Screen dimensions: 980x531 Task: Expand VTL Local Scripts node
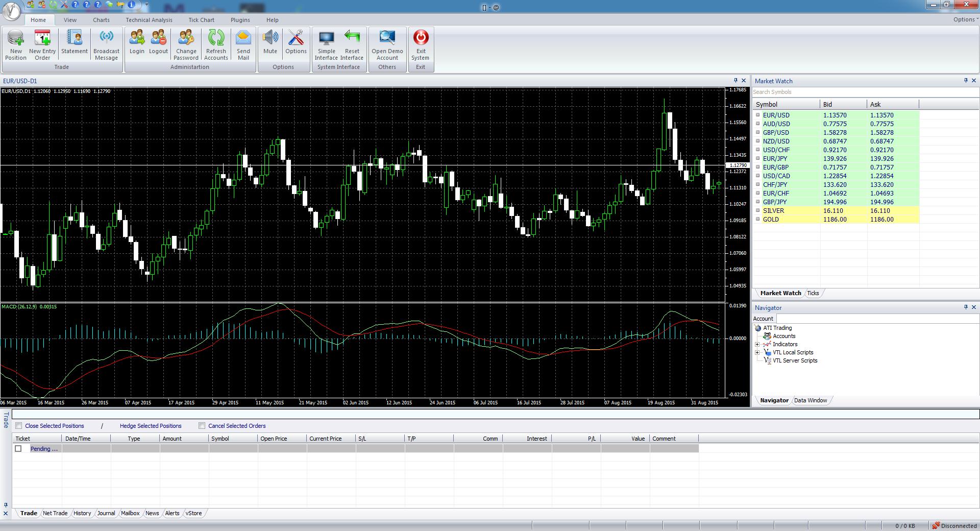point(757,352)
